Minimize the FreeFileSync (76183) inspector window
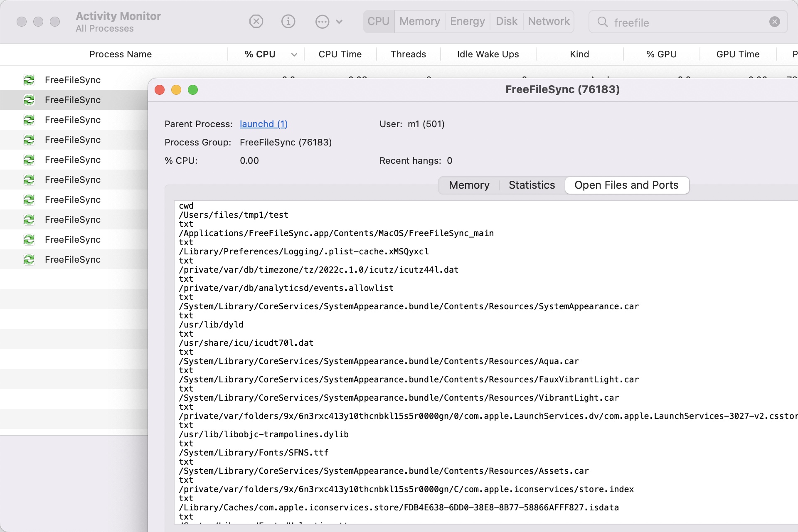Image resolution: width=798 pixels, height=532 pixels. pos(176,90)
